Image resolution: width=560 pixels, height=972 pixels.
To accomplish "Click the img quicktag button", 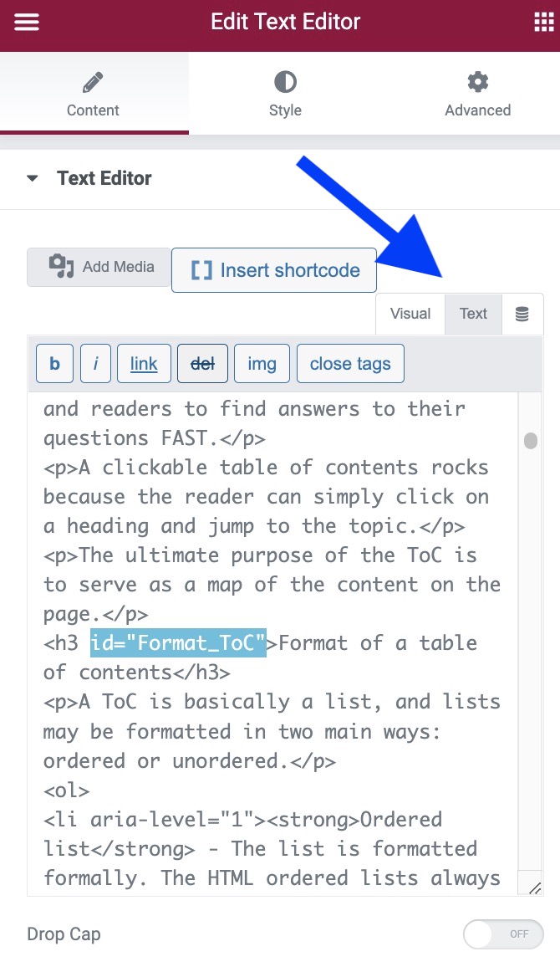I will (262, 364).
